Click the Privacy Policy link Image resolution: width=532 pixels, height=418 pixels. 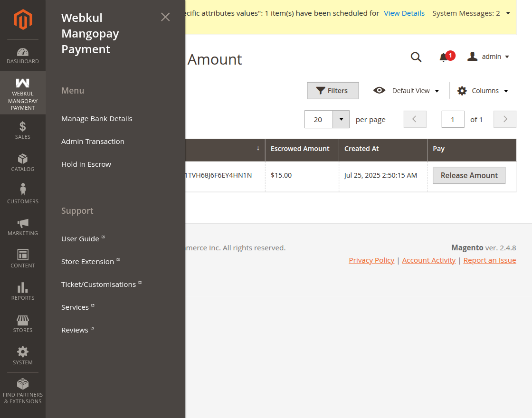pos(371,260)
